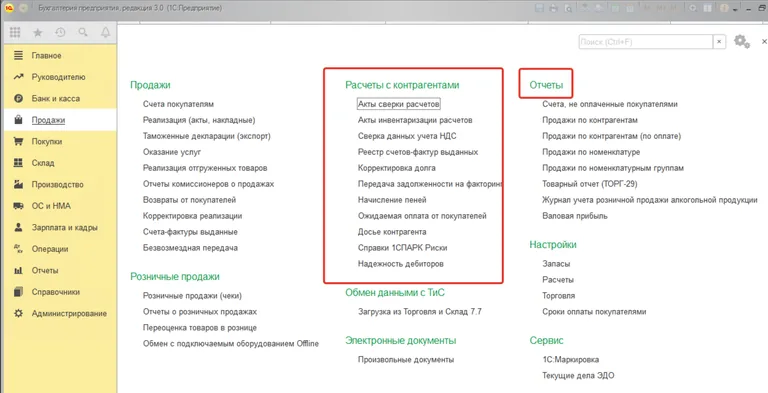Open Отчеты о розничных продажах
The height and width of the screenshot is (393, 768).
coord(200,312)
